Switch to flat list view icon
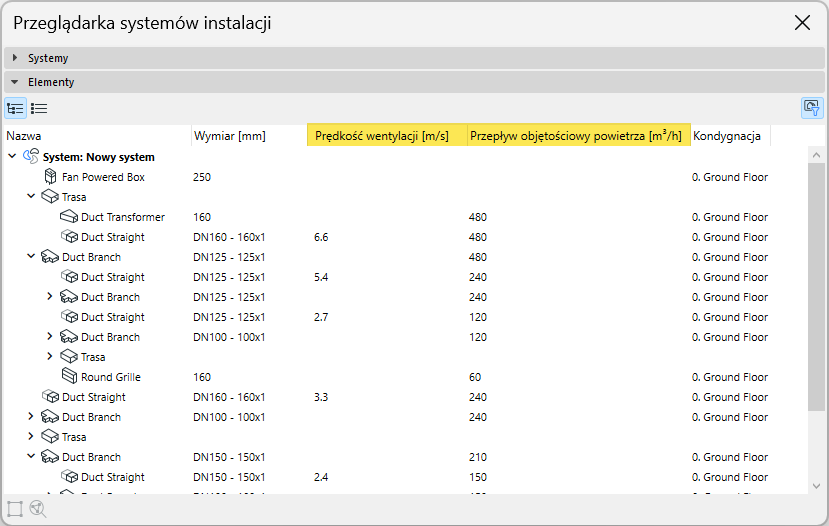Image resolution: width=829 pixels, height=526 pixels. (x=39, y=108)
